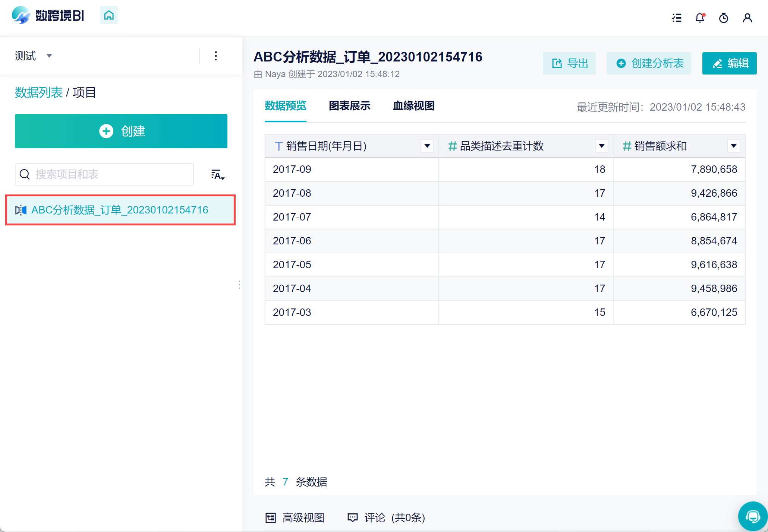Click the 创建分析表 button
This screenshot has height=532, width=768.
coord(649,63)
